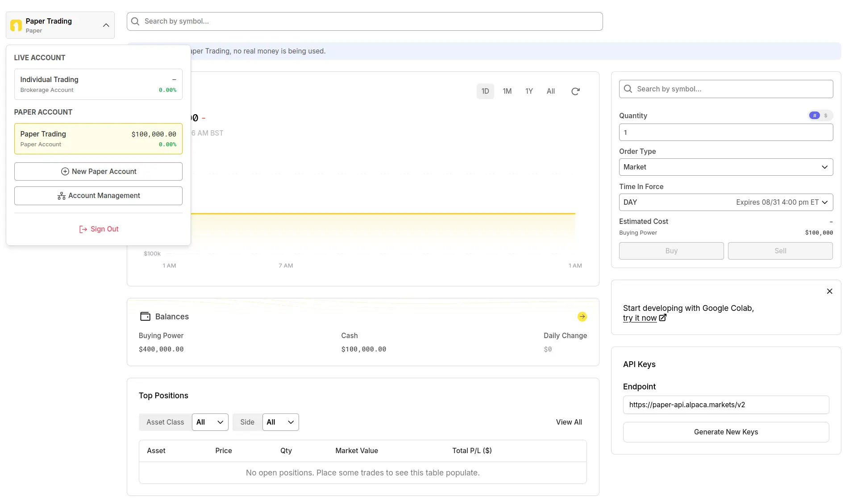Click the Daily Change $0 value
The height and width of the screenshot is (504, 857).
click(548, 349)
